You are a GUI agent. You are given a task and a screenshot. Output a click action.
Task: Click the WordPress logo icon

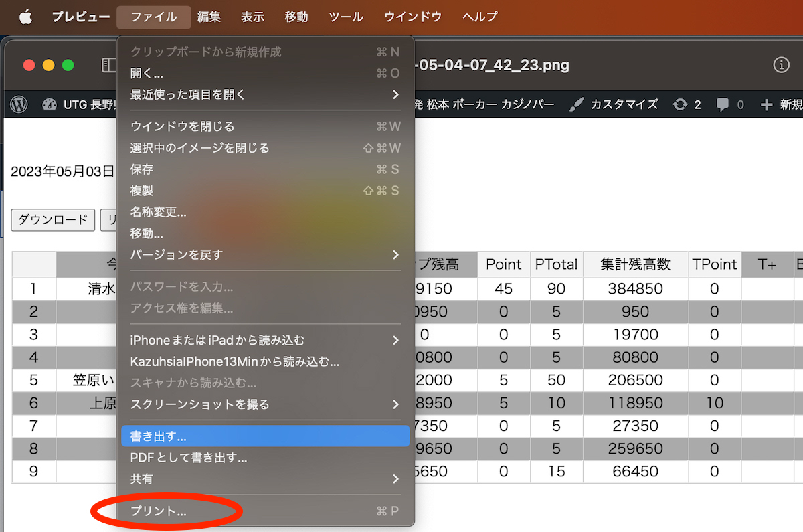click(19, 104)
